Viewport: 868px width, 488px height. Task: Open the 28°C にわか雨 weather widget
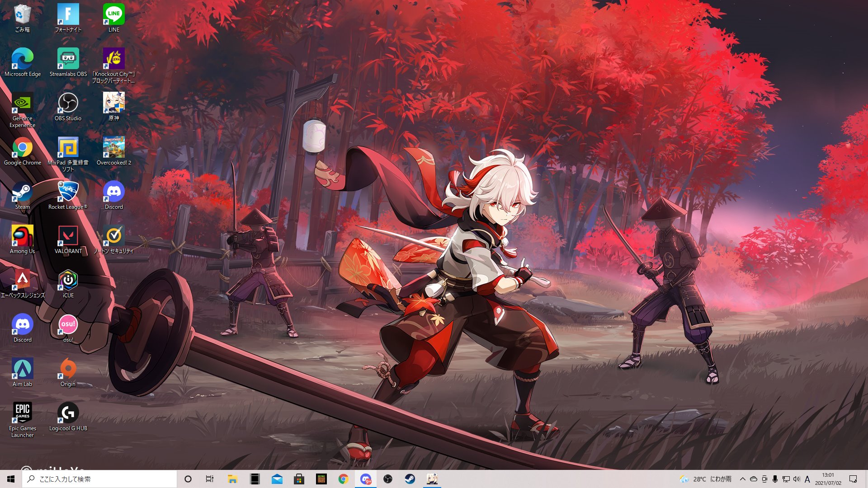point(705,479)
